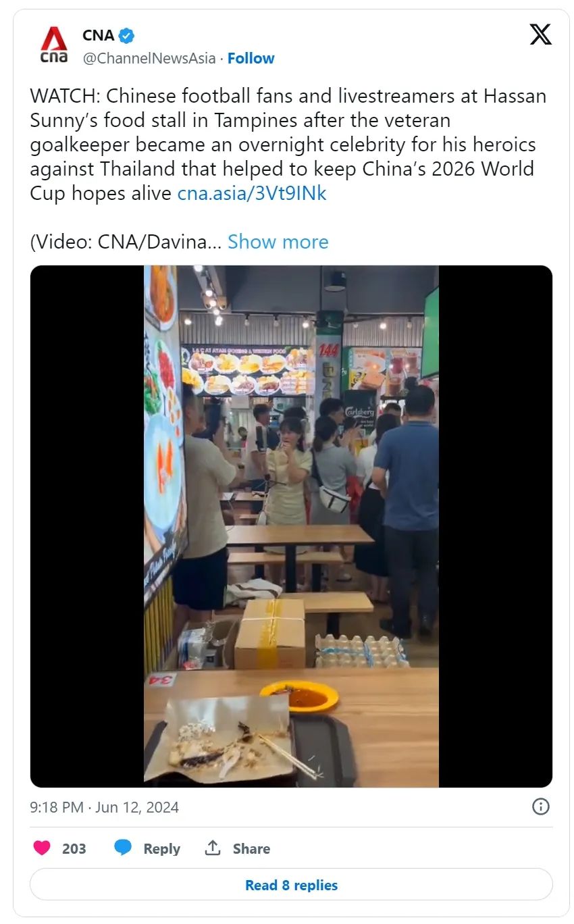The image size is (574, 924).
Task: Click the video's left black letterbox area
Action: (x=87, y=526)
